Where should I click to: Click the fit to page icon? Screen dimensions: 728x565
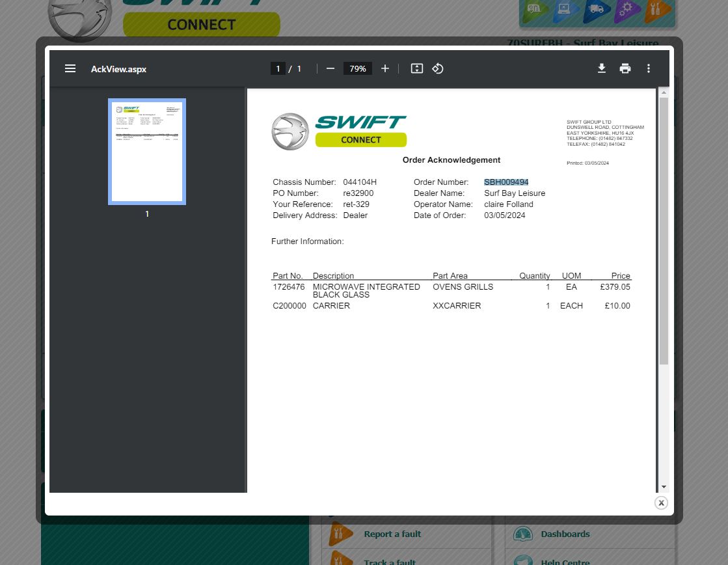[417, 68]
